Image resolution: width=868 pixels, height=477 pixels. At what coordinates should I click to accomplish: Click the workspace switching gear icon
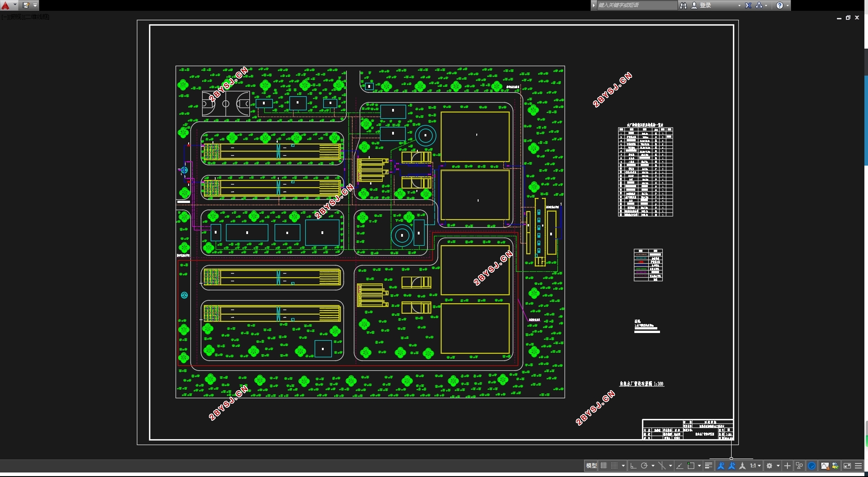point(769,466)
